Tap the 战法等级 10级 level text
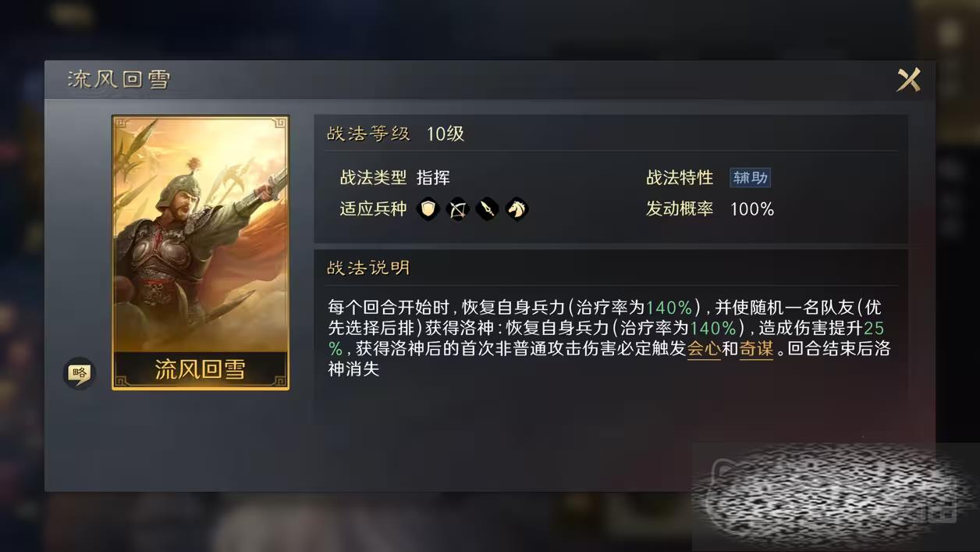The image size is (980, 552). pos(396,134)
